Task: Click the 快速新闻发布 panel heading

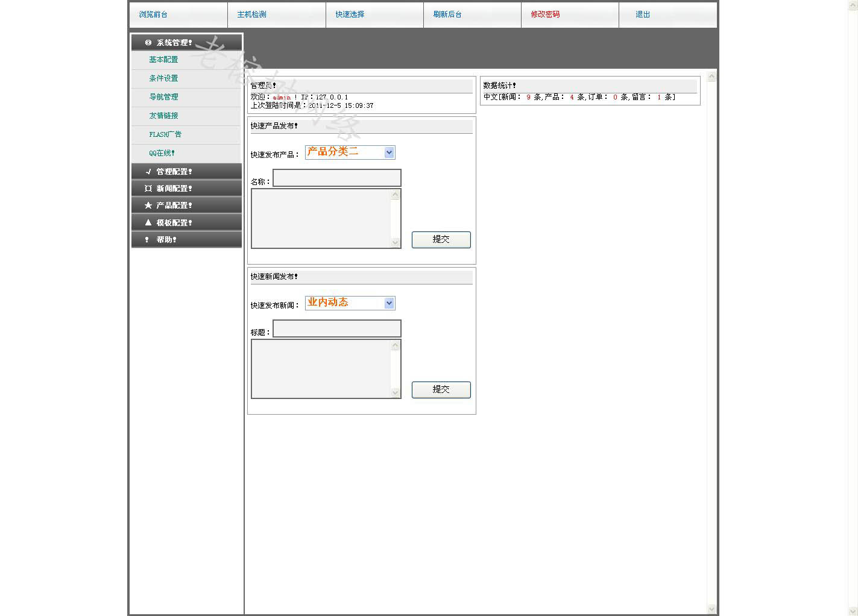Action: [274, 277]
